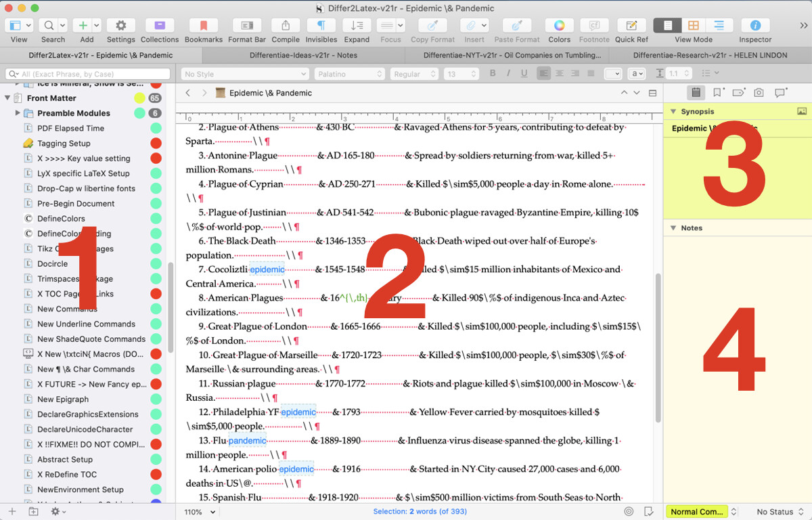
Task: Click the Collections toolbar icon
Action: point(160,26)
